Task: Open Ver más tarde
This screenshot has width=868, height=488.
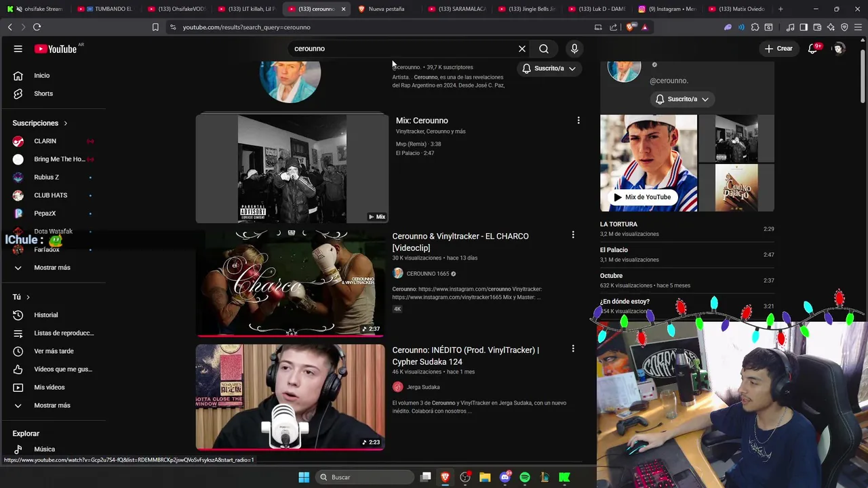Action: [54, 351]
